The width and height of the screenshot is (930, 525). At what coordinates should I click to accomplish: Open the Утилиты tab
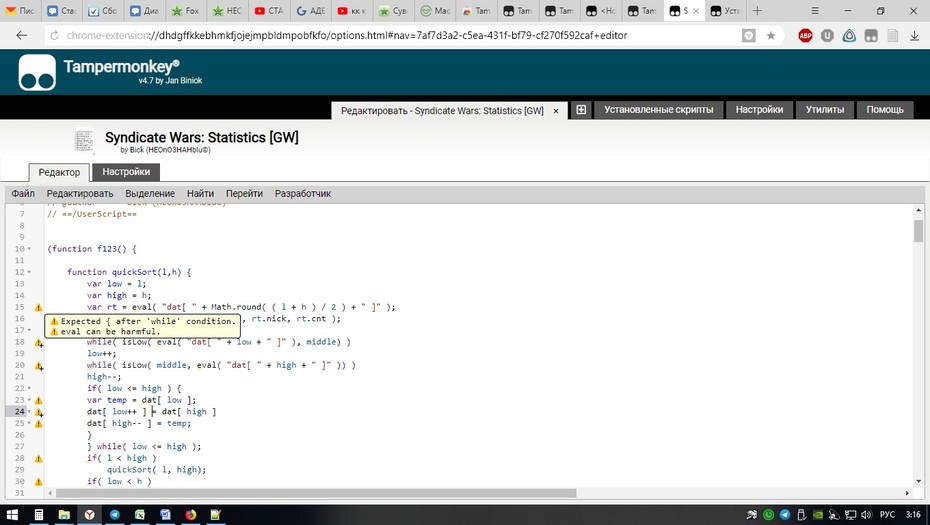click(x=824, y=110)
